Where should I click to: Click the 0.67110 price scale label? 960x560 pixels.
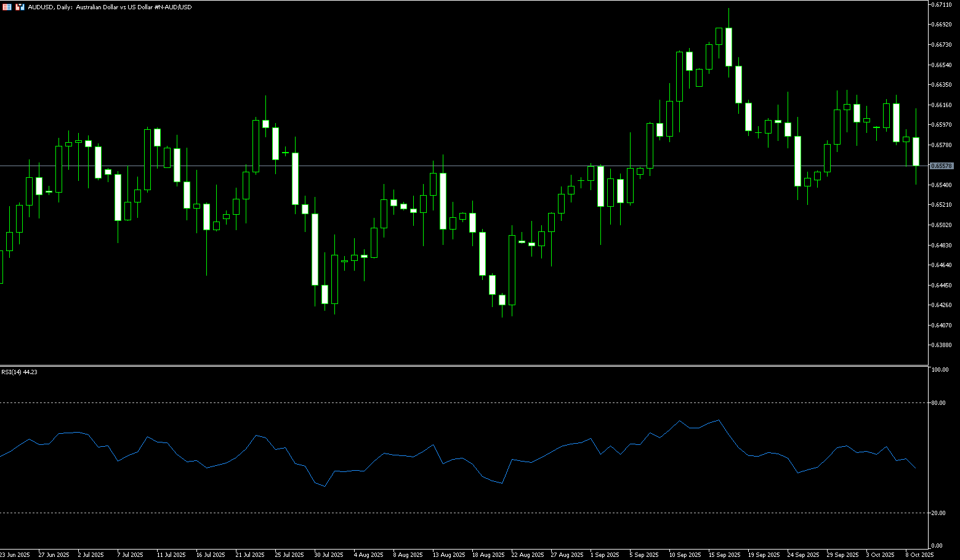click(x=942, y=5)
